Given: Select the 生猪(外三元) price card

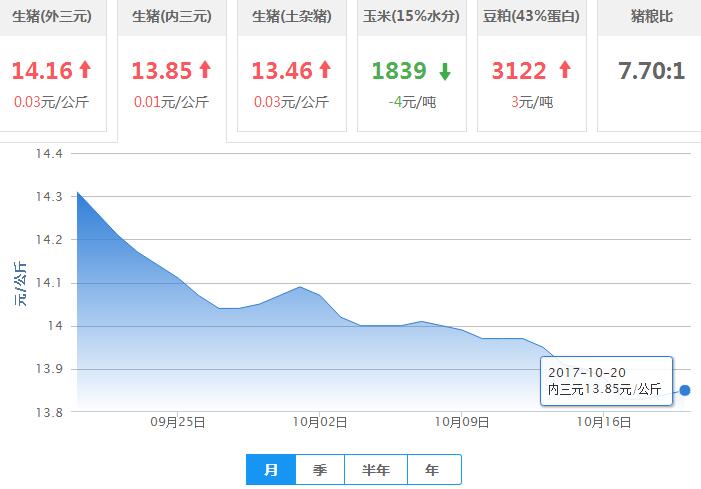Looking at the screenshot, I should pyautogui.click(x=52, y=66).
